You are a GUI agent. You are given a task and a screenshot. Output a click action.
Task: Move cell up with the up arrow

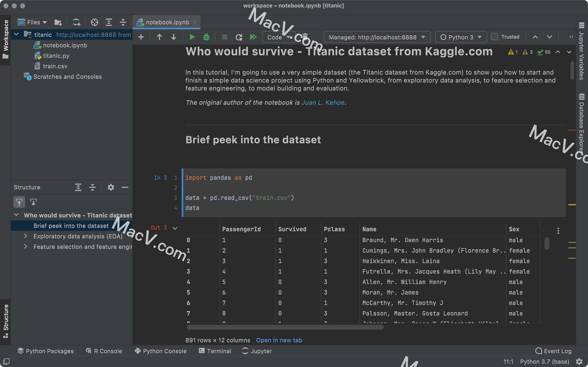[159, 37]
